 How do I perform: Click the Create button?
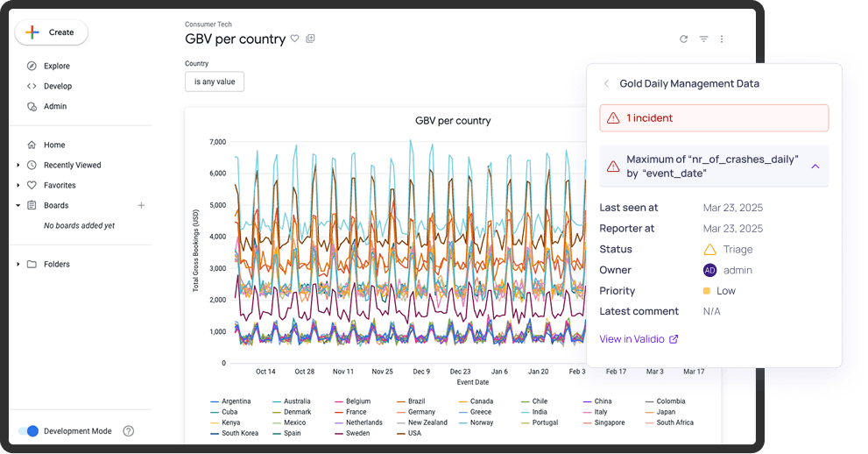pyautogui.click(x=52, y=32)
